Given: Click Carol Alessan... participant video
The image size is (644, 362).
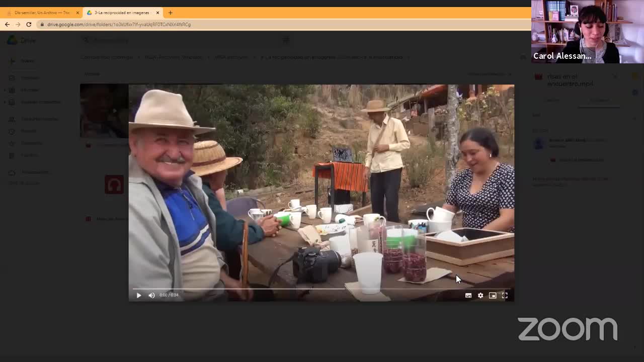Looking at the screenshot, I should tap(588, 32).
